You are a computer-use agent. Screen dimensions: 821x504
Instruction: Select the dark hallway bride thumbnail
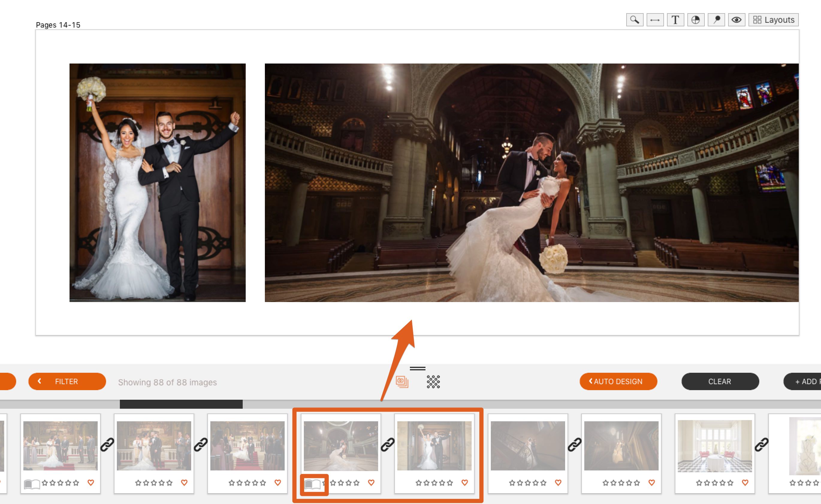621,446
